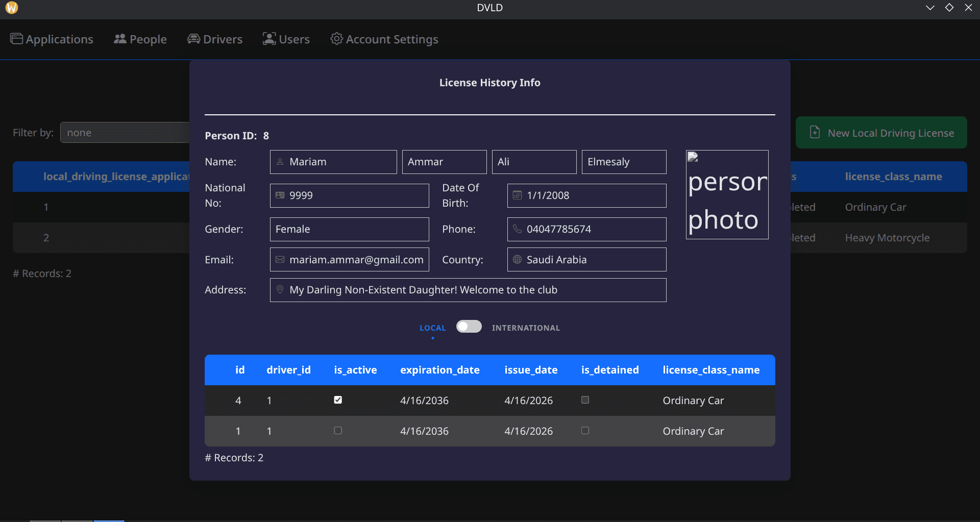Click the ID card icon in National No field
Image resolution: width=980 pixels, height=522 pixels.
tap(280, 195)
